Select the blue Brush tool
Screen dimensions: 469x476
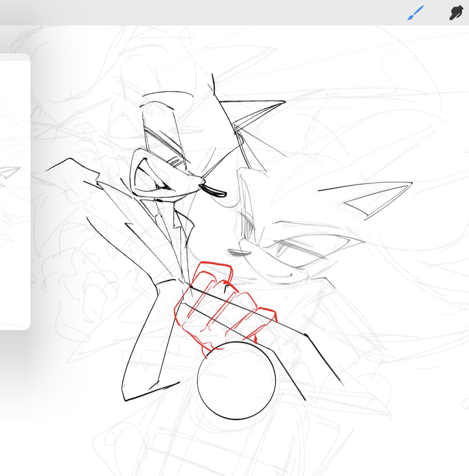[416, 13]
